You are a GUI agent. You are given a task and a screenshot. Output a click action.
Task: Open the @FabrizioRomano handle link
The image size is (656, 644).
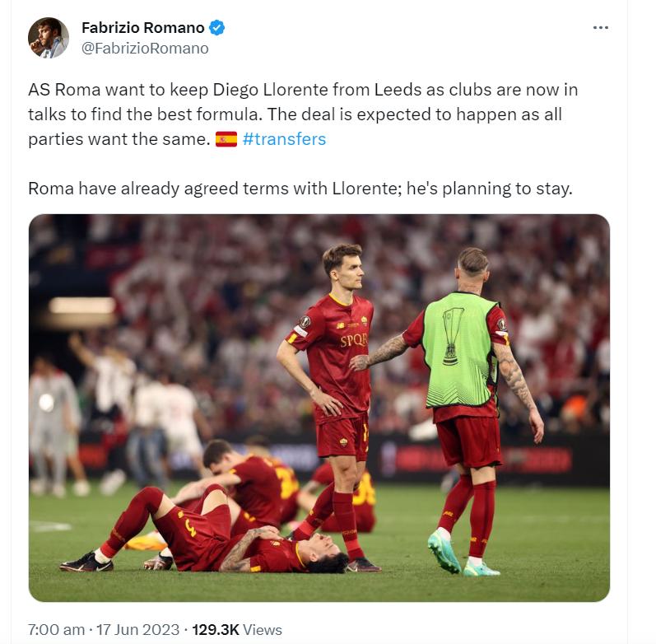(x=145, y=48)
